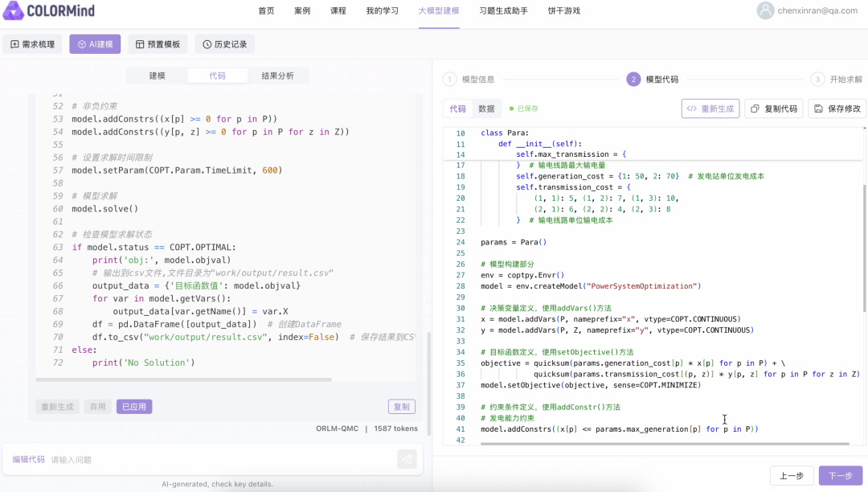Open 历史记录 history
Screen dimensions: 868x492
click(225, 44)
